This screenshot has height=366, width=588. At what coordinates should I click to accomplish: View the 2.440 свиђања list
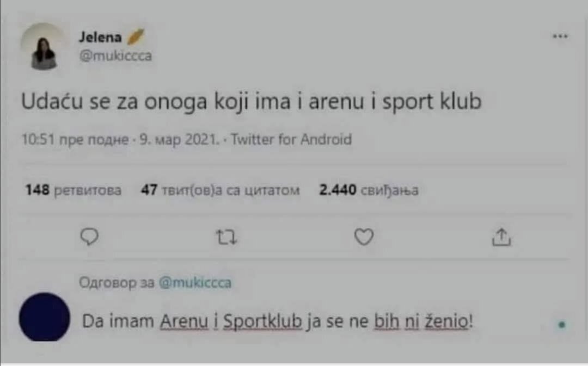click(369, 190)
